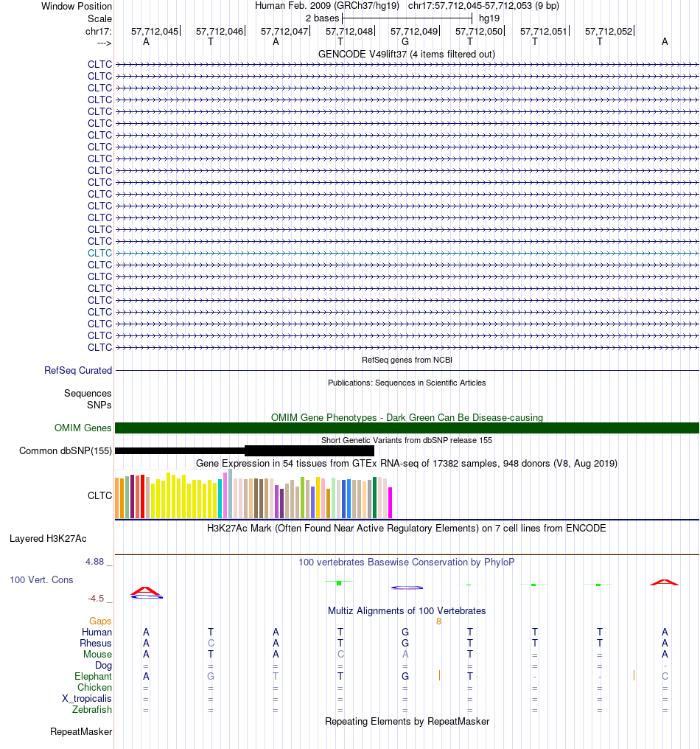700x749 pixels.
Task: Open the GENCODE V49lift37 track title
Action: coord(406,54)
